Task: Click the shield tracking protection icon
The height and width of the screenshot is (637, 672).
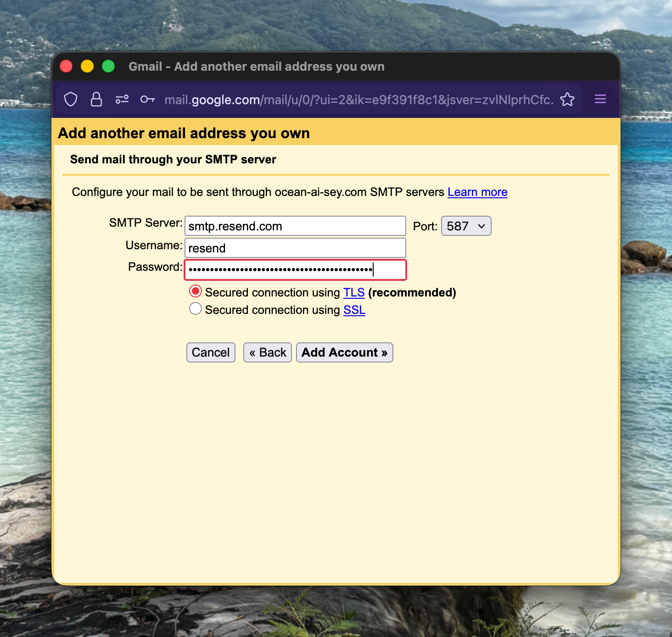Action: [71, 99]
